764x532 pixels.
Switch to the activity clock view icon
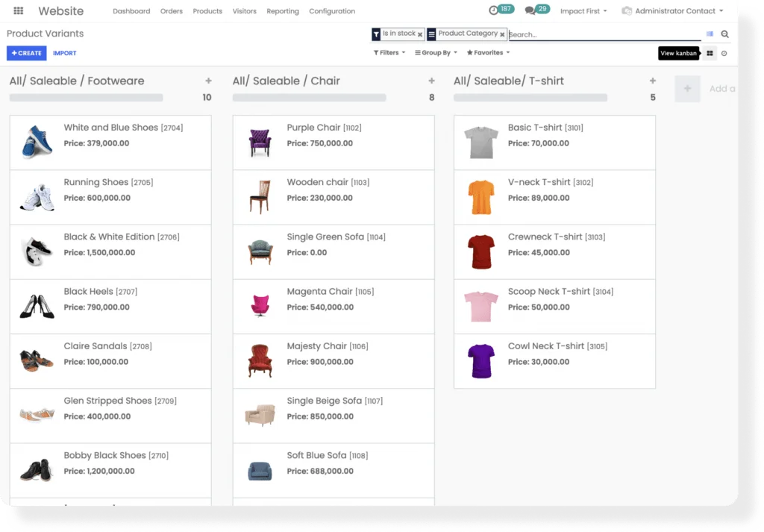pyautogui.click(x=724, y=54)
